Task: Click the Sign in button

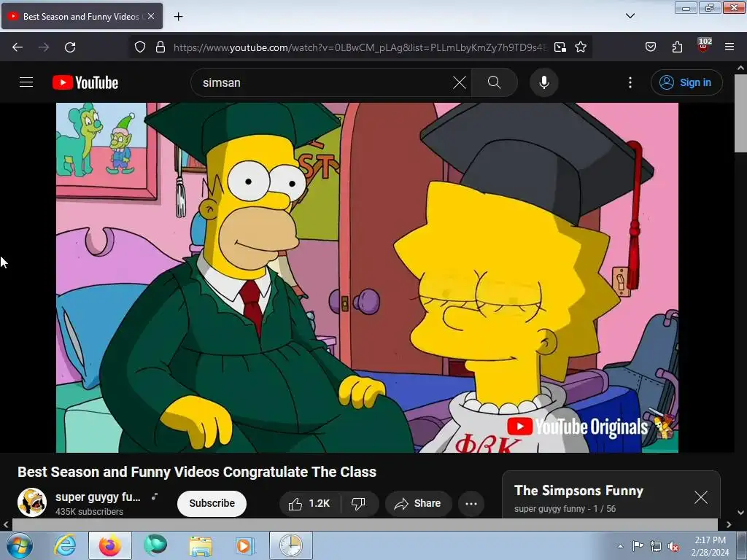Action: tap(686, 82)
